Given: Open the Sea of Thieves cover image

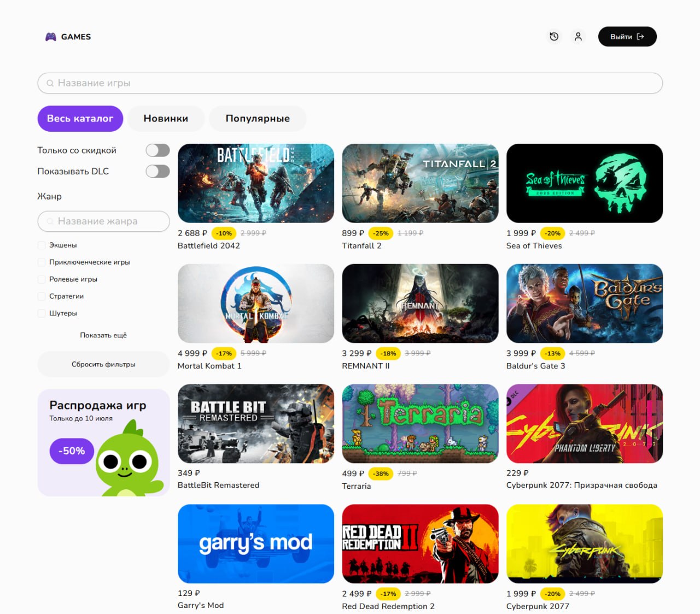Looking at the screenshot, I should click(x=585, y=183).
